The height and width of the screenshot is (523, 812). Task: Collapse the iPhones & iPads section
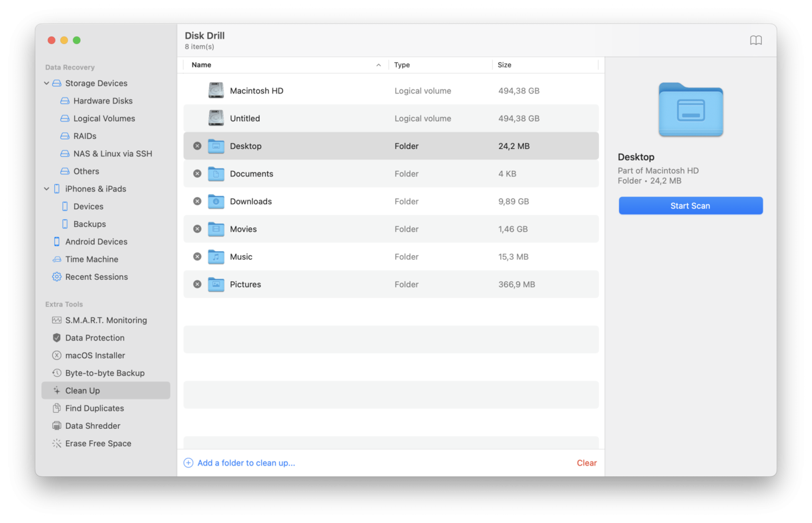click(x=46, y=188)
